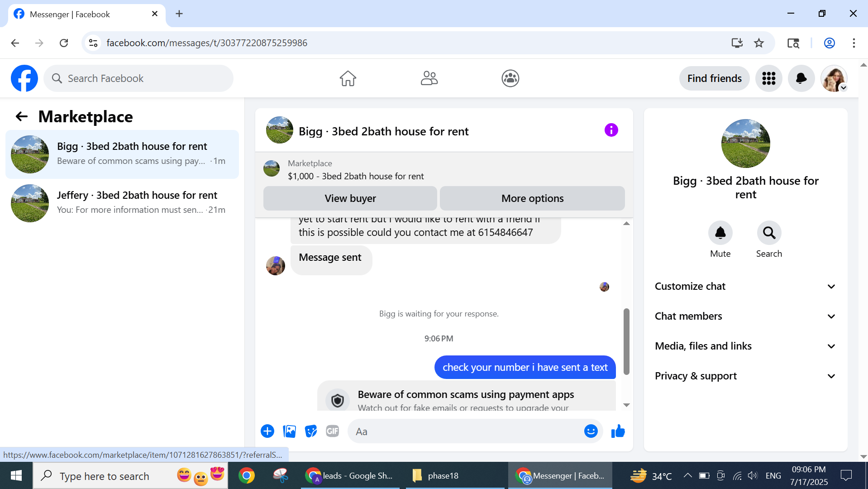Bookmark this page with the star
The image size is (868, 489).
tap(759, 43)
